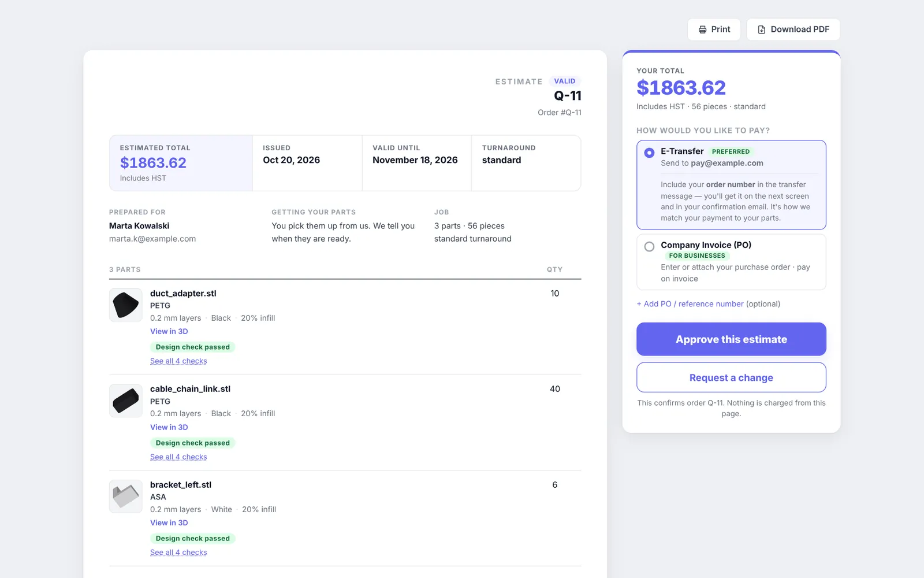This screenshot has height=578, width=924.
Task: Expand Add PO / reference number link
Action: 690,303
